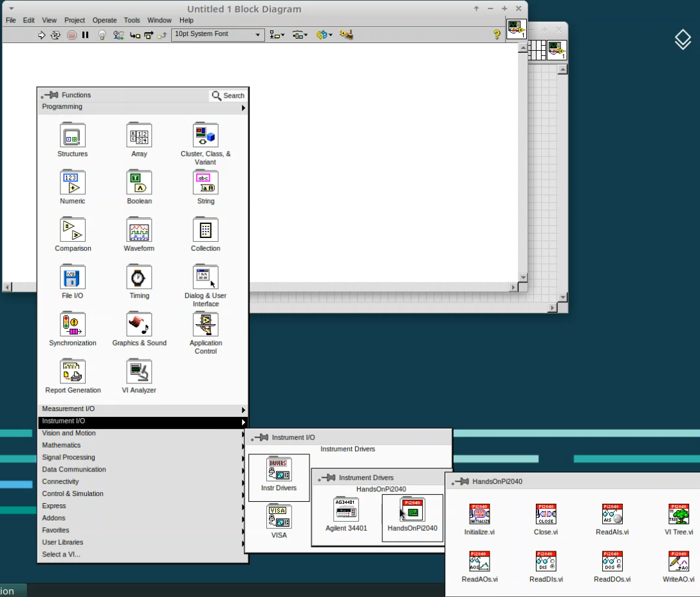Screen dimensions: 700x597
Task: Open the Array functions palette
Action: tap(139, 135)
